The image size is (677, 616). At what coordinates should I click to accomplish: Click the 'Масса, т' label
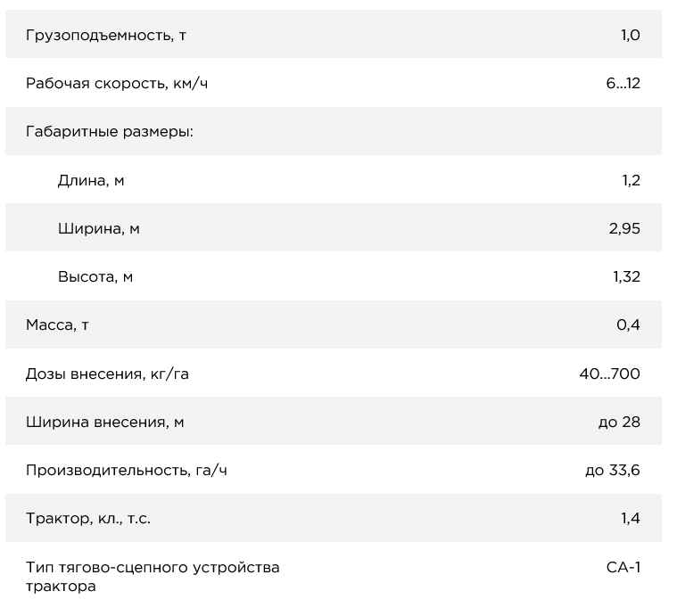57,324
